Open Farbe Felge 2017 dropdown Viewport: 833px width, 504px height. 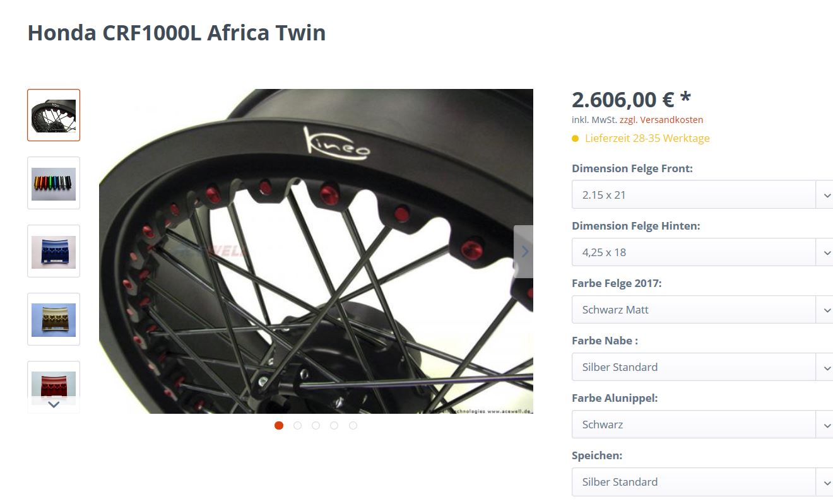702,310
